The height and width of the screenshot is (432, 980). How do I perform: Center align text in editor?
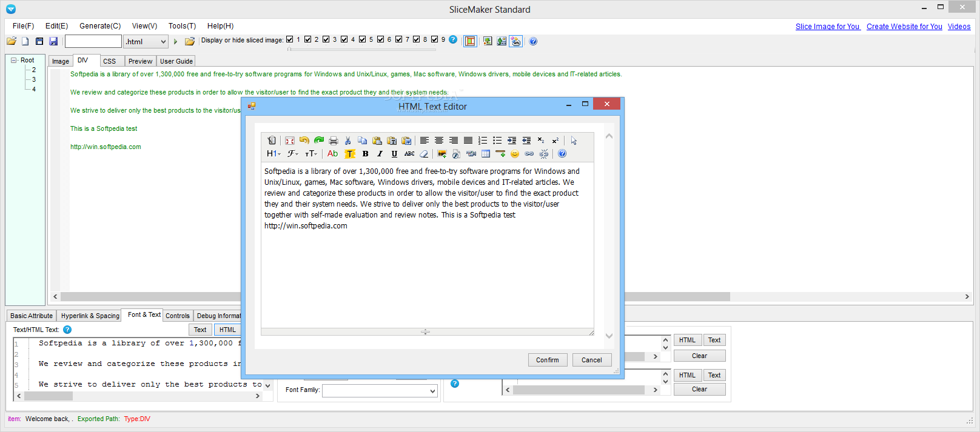pyautogui.click(x=439, y=141)
